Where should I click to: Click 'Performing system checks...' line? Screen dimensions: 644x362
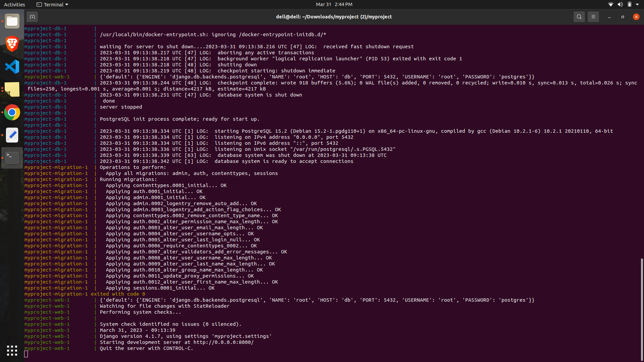click(140, 312)
